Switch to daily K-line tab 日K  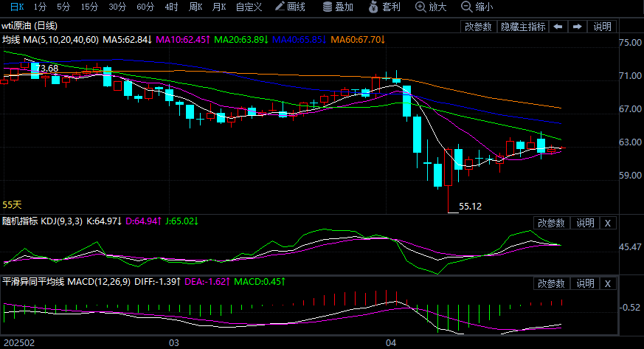coord(17,7)
